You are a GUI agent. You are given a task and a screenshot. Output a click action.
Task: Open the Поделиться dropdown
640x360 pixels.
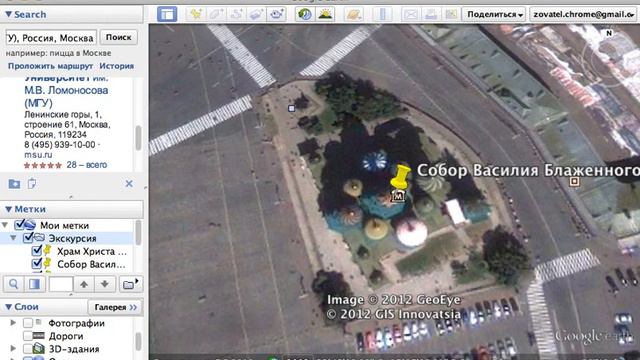[494, 14]
